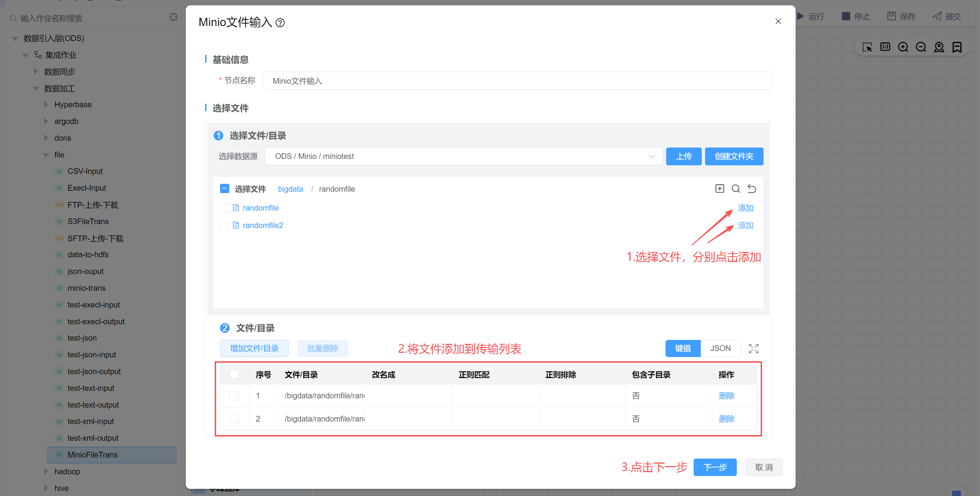Click the go-back arrow icon in file browser

(752, 188)
